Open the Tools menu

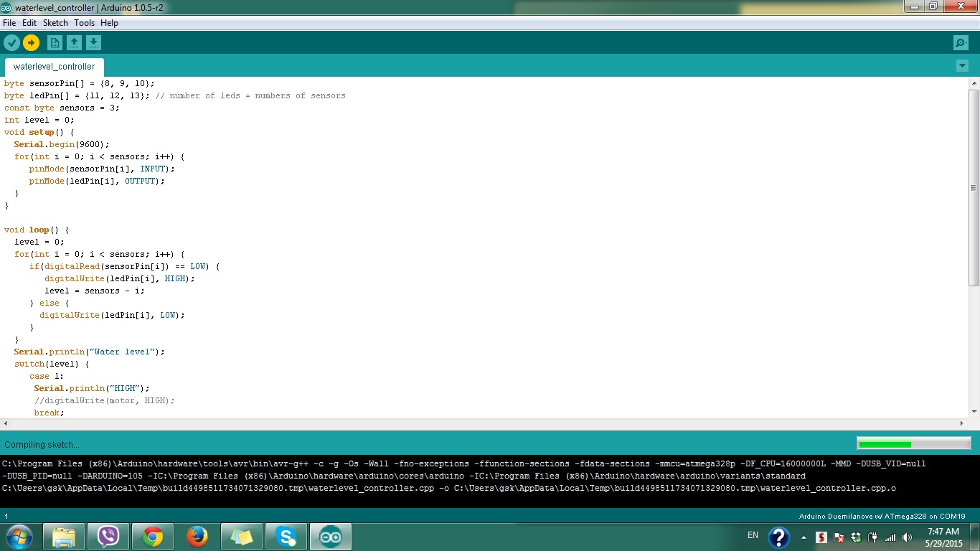(x=84, y=23)
